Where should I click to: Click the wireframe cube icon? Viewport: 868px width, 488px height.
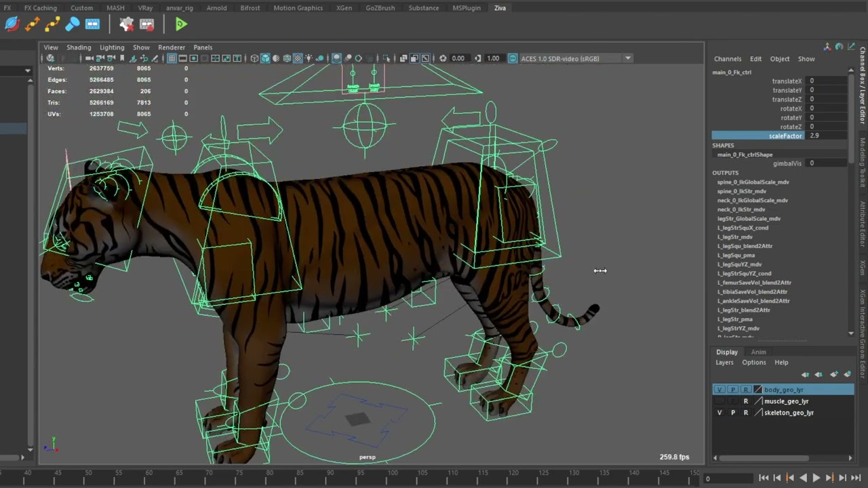tap(254, 58)
